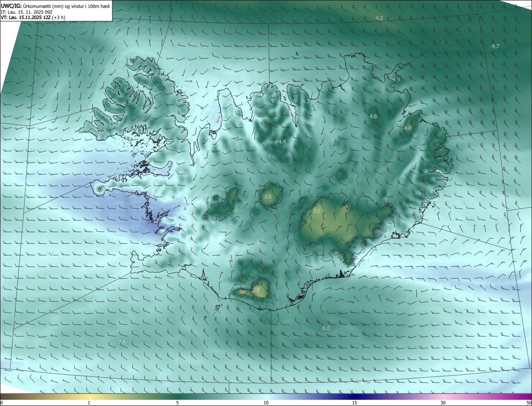The height and width of the screenshot is (406, 532).
Task: Click the faint 10.4 value label
Action: (365, 261)
